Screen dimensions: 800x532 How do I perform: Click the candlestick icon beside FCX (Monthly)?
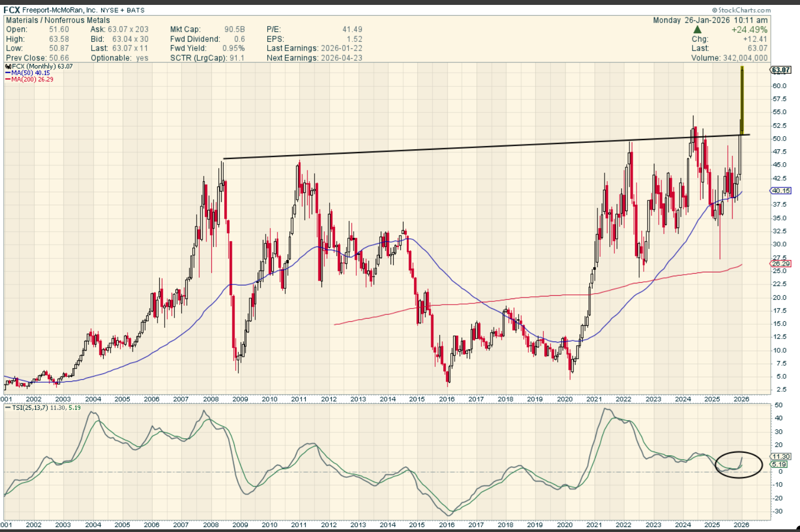(8, 67)
